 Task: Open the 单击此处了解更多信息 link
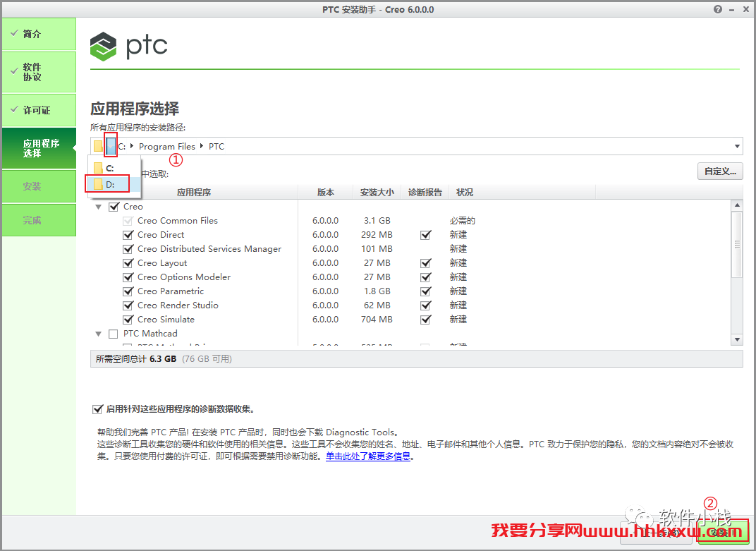[x=368, y=456]
